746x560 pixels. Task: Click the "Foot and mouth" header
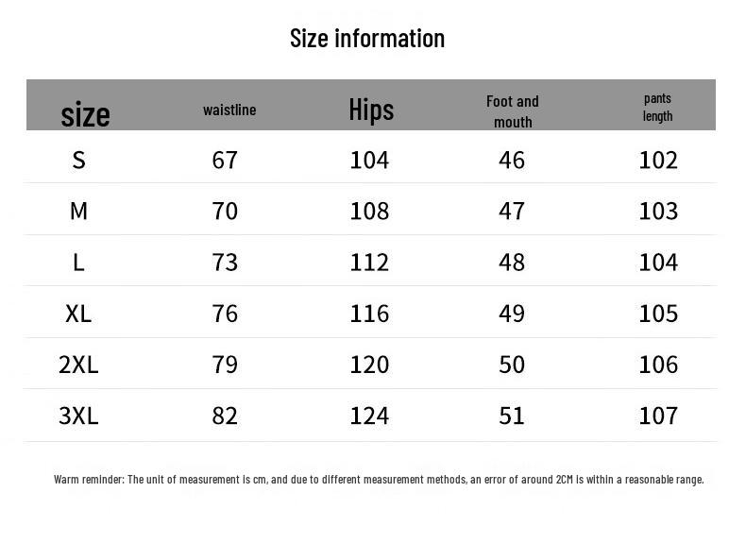pyautogui.click(x=513, y=111)
